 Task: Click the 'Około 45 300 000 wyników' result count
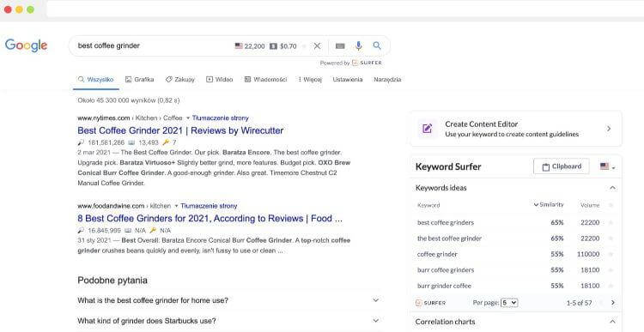(129, 100)
